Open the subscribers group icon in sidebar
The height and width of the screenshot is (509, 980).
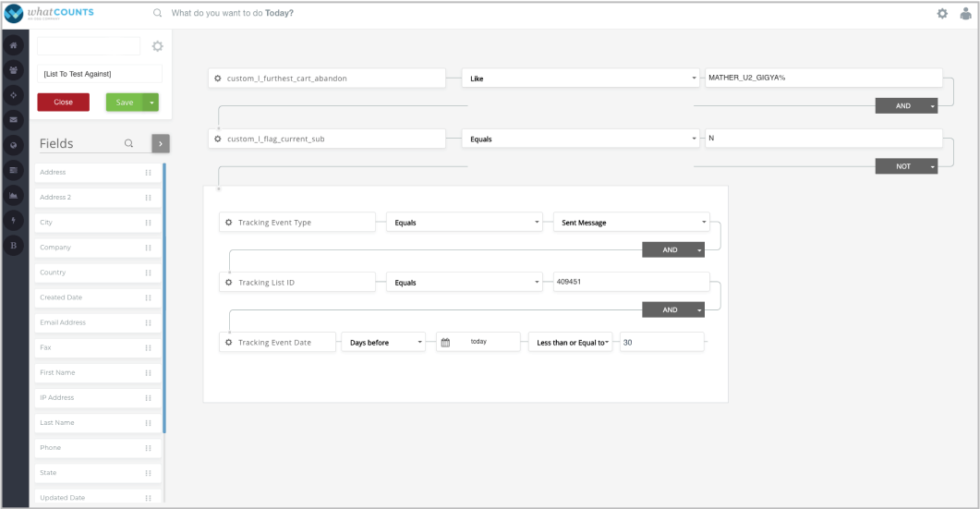click(14, 69)
